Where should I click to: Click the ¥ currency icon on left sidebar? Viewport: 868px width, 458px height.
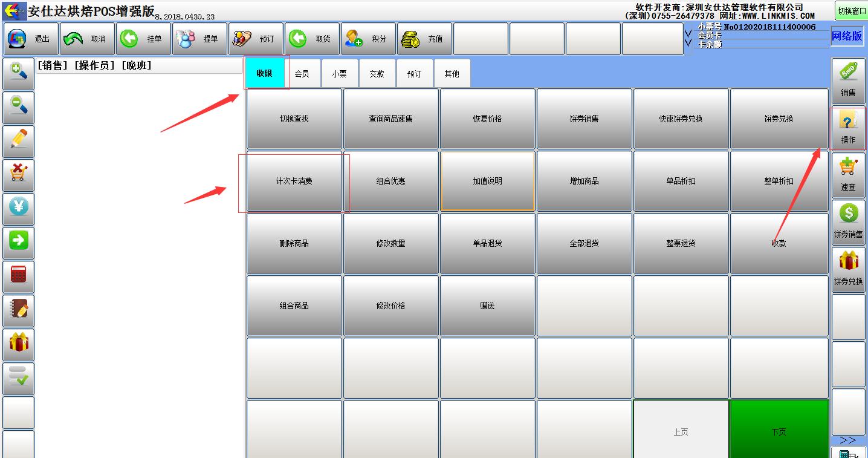pos(16,209)
